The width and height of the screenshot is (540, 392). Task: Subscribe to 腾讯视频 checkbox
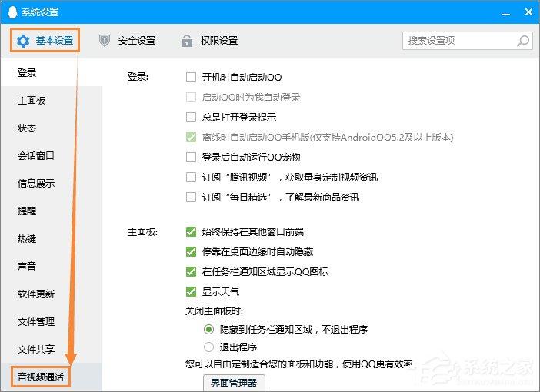point(191,177)
